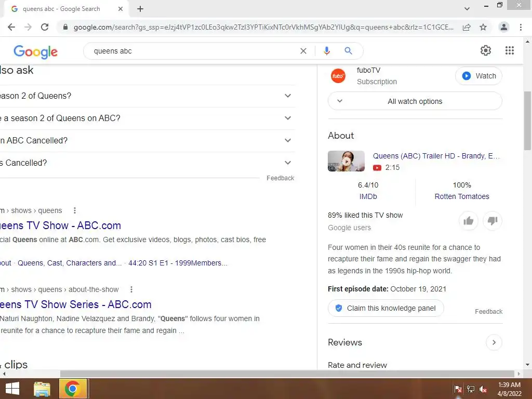This screenshot has height=399, width=532.
Task: Click the fuboTV logo icon
Action: click(338, 76)
